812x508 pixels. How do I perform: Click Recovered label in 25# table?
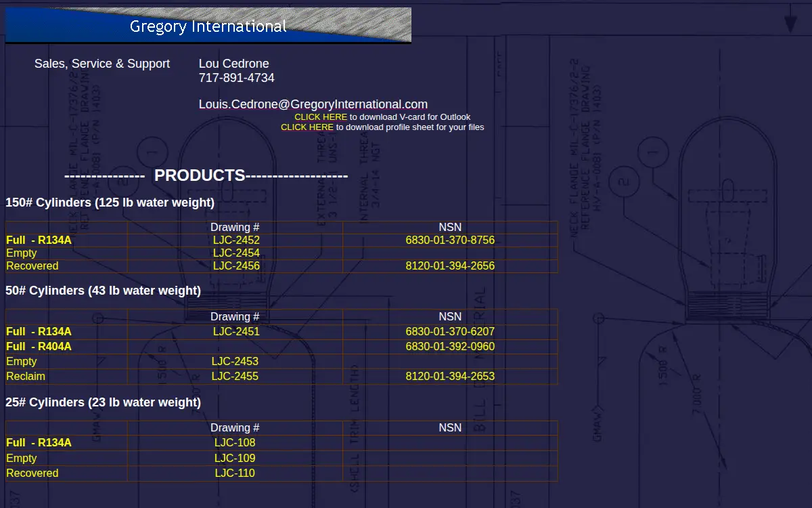[x=32, y=473]
